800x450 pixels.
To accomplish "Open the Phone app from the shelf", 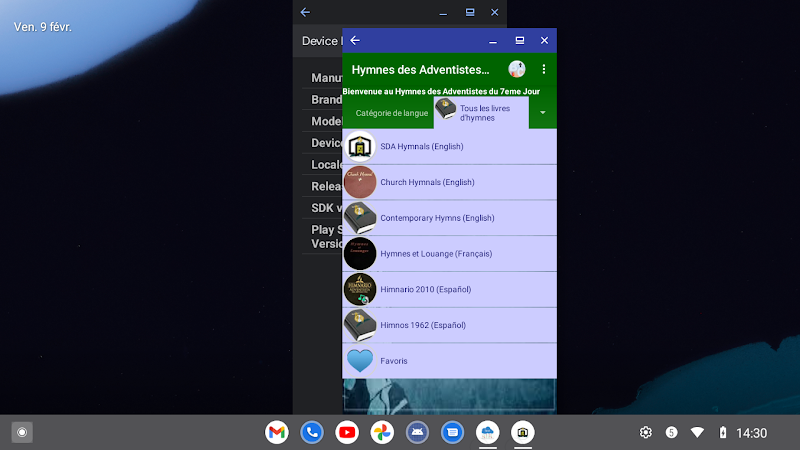I will (312, 433).
